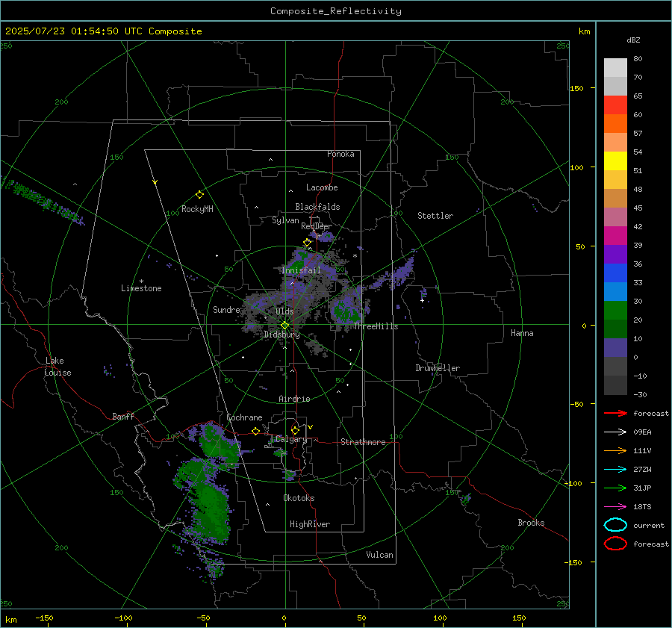Click the white 09EA arrow legend icon
Viewport: 672px width, 628px height.
click(615, 432)
